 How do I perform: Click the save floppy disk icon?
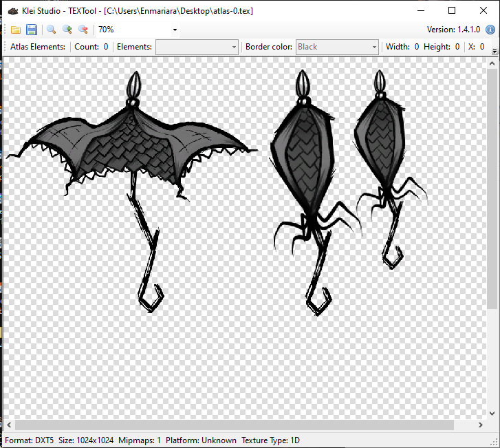[32, 30]
